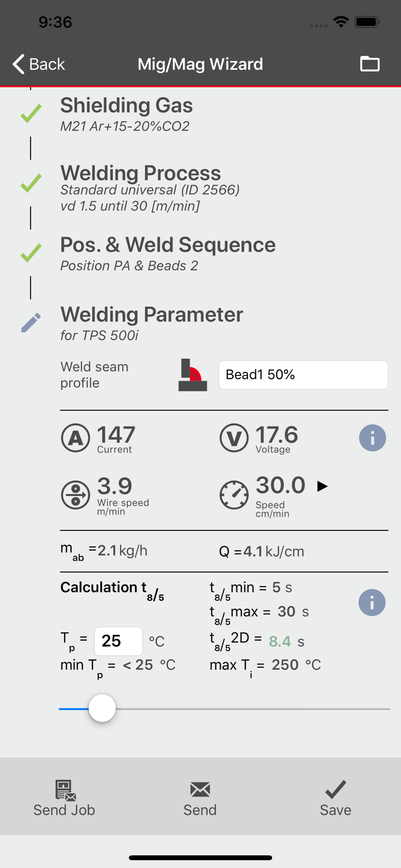Tap the wire speed icon

coord(76,495)
